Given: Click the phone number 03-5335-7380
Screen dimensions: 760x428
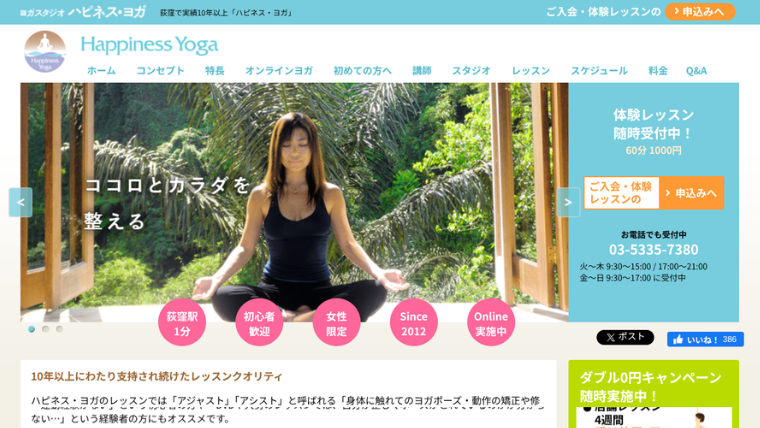Looking at the screenshot, I should click(653, 249).
